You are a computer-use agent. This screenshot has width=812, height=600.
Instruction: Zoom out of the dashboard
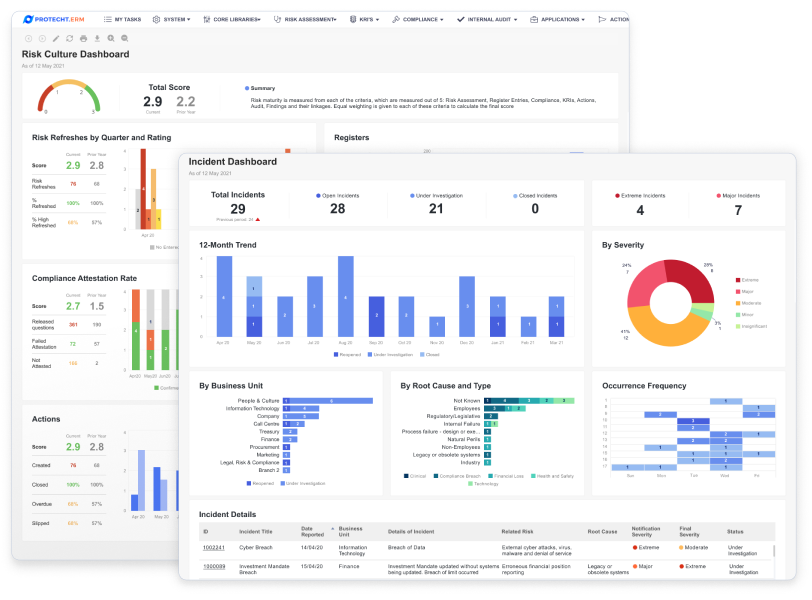[x=124, y=38]
